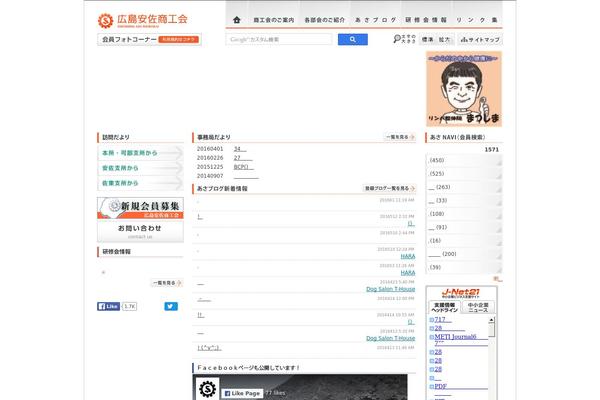Click the あさ NAVI（会員検索） heading

pyautogui.click(x=458, y=137)
